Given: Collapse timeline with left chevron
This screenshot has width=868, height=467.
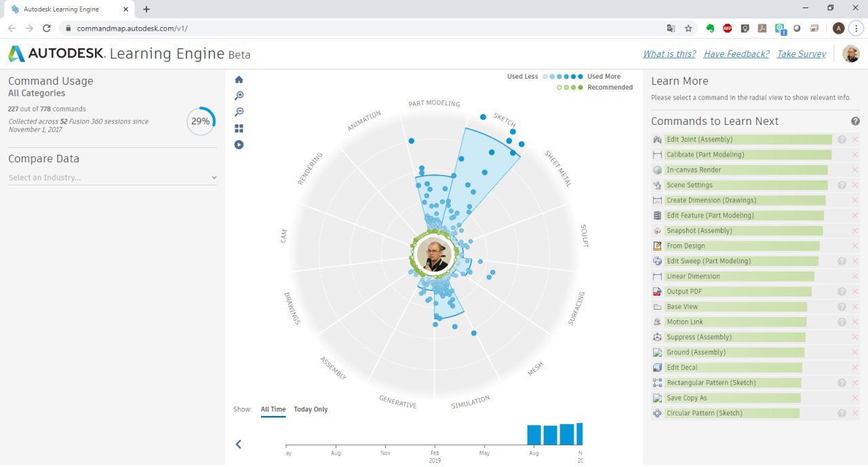Looking at the screenshot, I should [x=239, y=444].
